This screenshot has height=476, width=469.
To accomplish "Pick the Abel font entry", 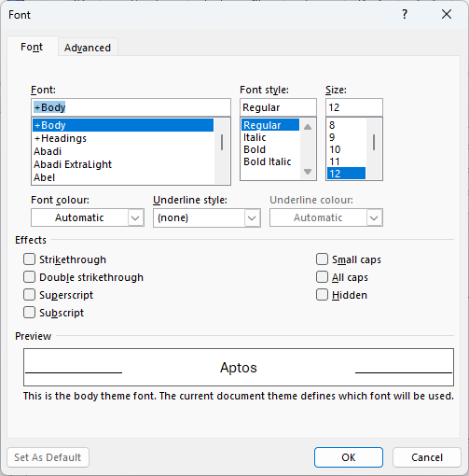I will (x=123, y=177).
